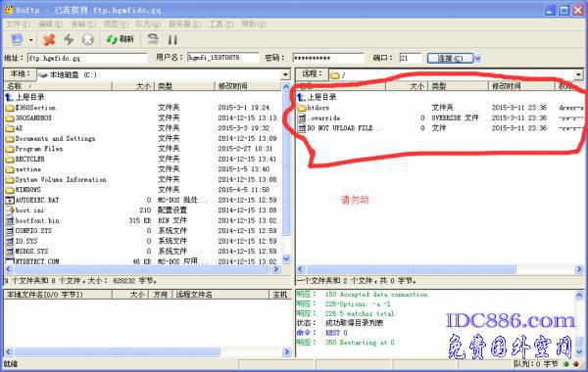
Task: Click the FTP address input field
Action: 87,58
